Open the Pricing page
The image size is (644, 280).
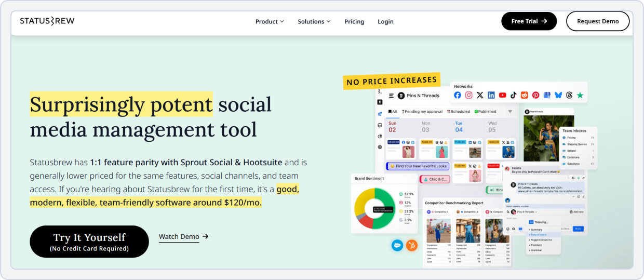pos(354,21)
